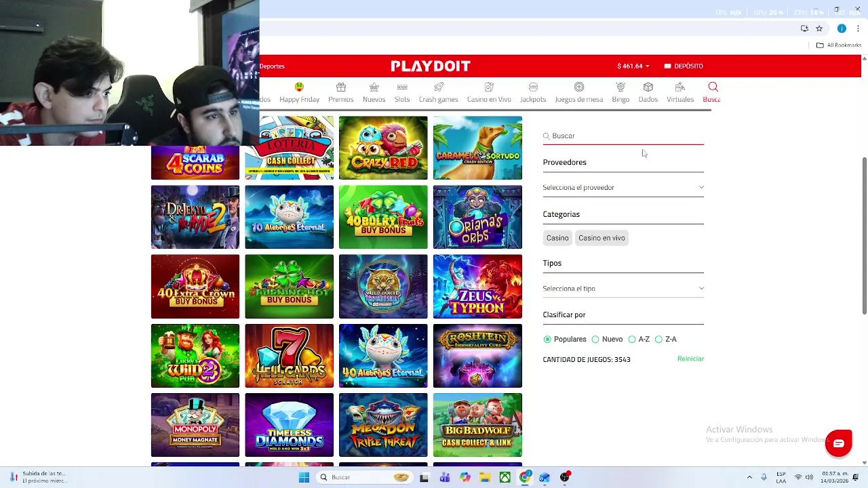Open the $461.64 balance dropdown
This screenshot has width=868, height=488.
(x=633, y=66)
